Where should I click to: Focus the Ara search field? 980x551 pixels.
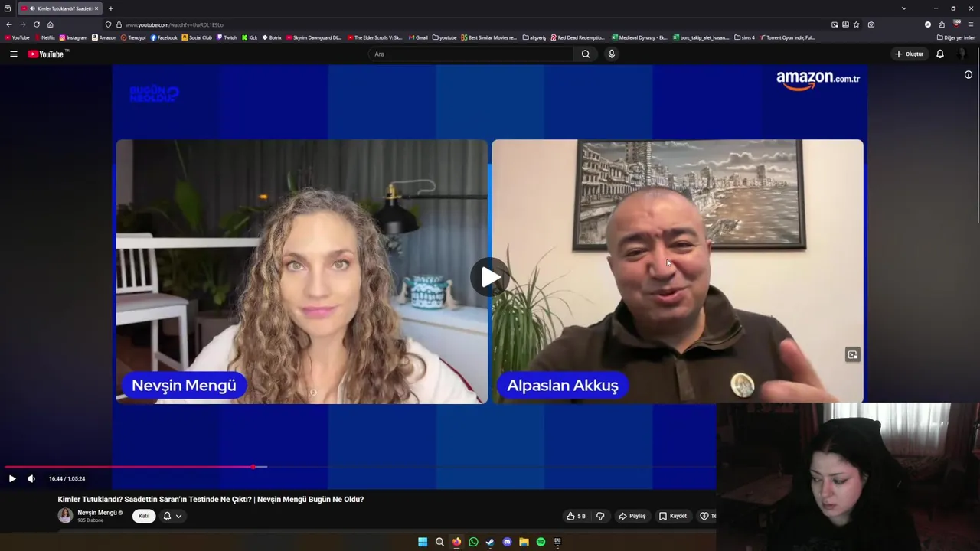point(472,54)
